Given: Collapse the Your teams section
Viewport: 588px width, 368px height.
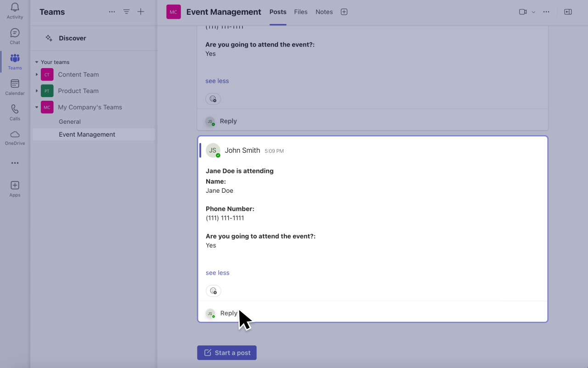Looking at the screenshot, I should 37,62.
